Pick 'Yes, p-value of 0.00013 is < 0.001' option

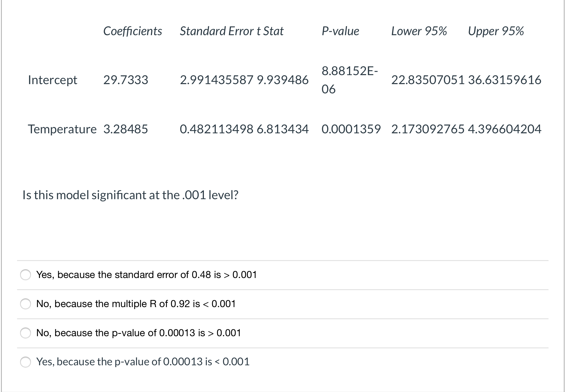[x=26, y=362]
